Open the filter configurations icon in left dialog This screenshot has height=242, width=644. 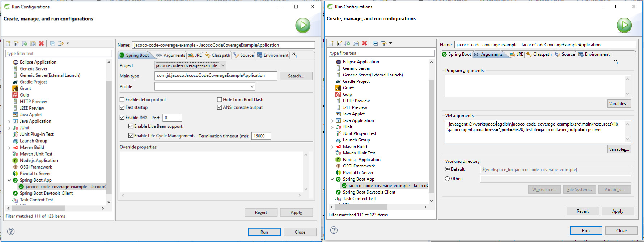tap(62, 43)
